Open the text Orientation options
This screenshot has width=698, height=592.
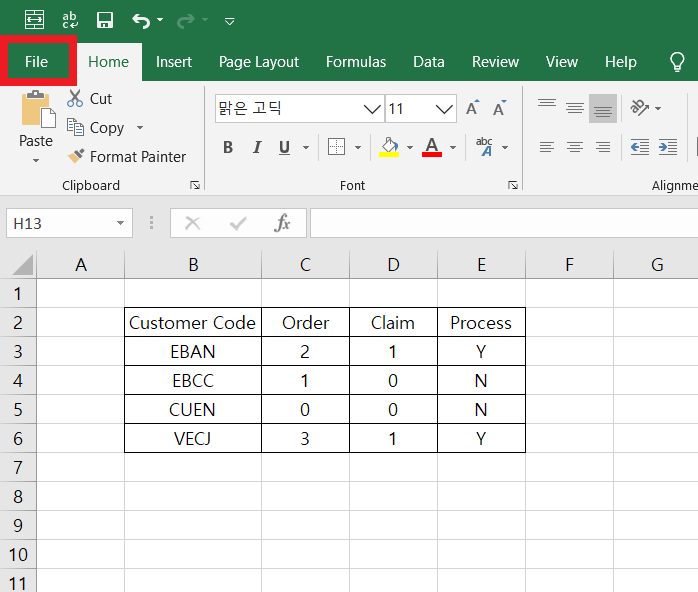coord(645,108)
